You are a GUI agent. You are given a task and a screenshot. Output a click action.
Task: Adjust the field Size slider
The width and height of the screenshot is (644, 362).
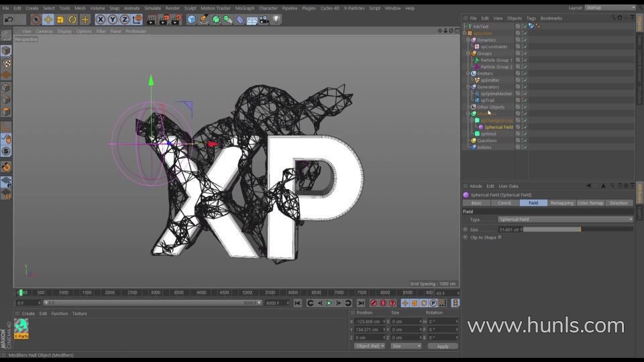tap(578, 229)
